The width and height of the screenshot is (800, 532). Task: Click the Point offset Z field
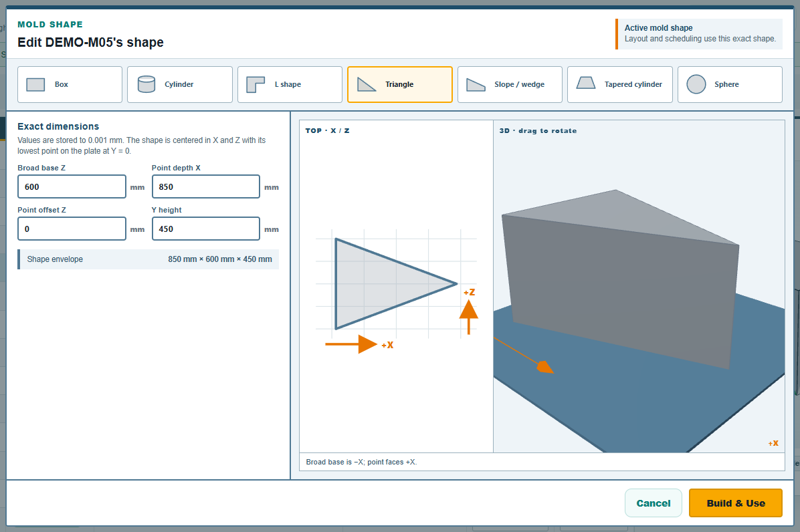click(x=72, y=229)
